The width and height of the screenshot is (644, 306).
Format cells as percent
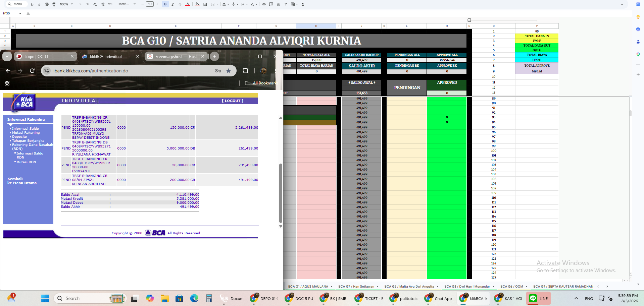[x=88, y=4]
